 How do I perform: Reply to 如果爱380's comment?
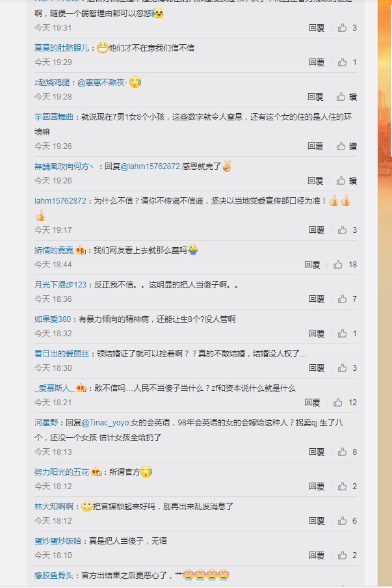[317, 334]
